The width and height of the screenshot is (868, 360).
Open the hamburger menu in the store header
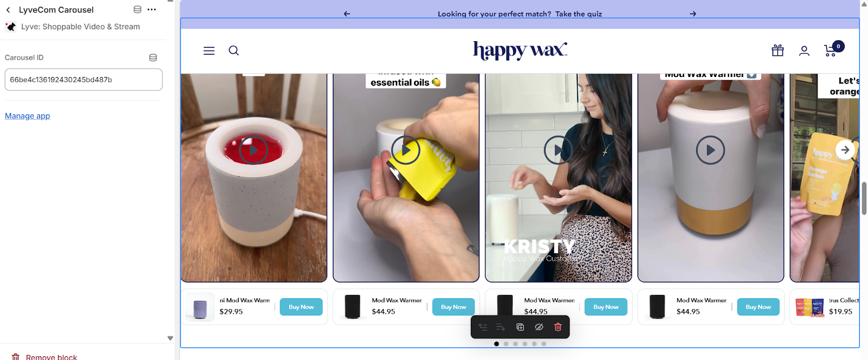209,50
